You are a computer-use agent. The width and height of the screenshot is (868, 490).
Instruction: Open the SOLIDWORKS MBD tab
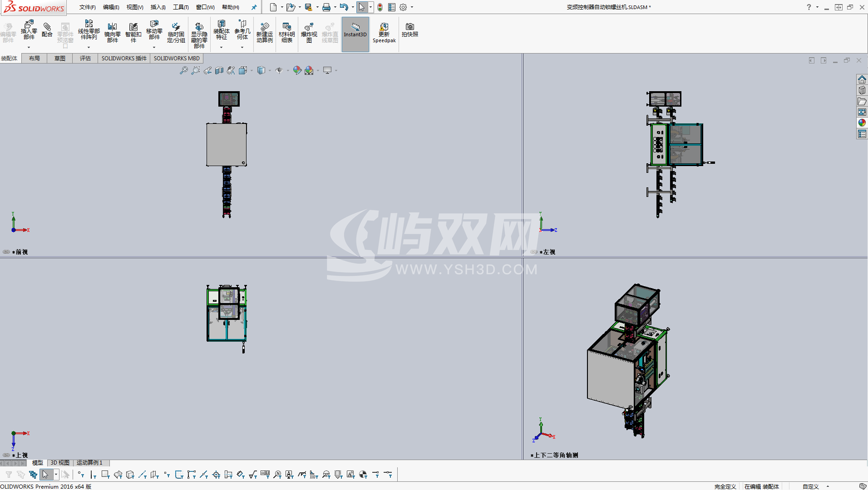click(x=177, y=59)
